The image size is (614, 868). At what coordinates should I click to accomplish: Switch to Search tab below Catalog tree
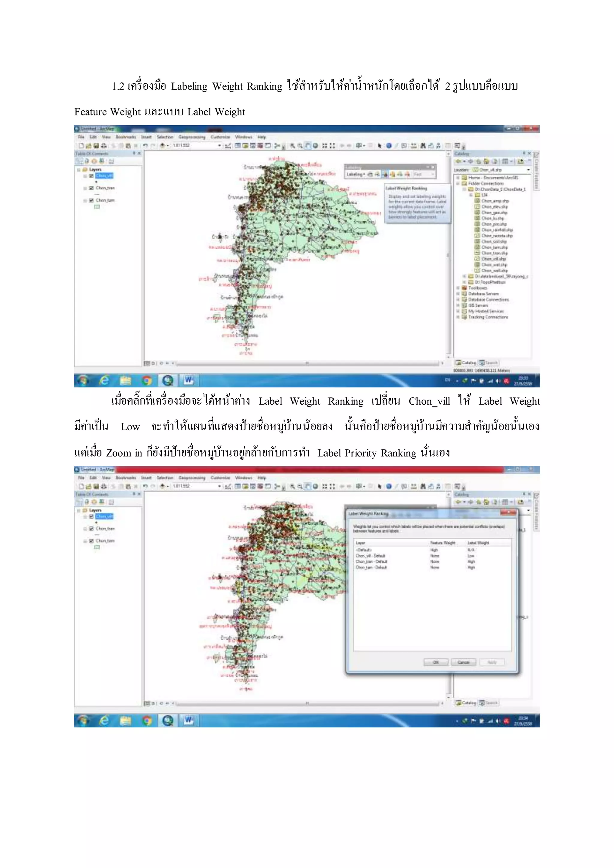click(x=488, y=363)
